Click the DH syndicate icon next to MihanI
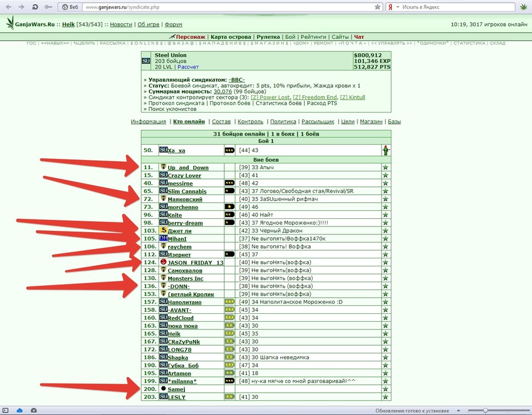532x415 pixels. 164,238
